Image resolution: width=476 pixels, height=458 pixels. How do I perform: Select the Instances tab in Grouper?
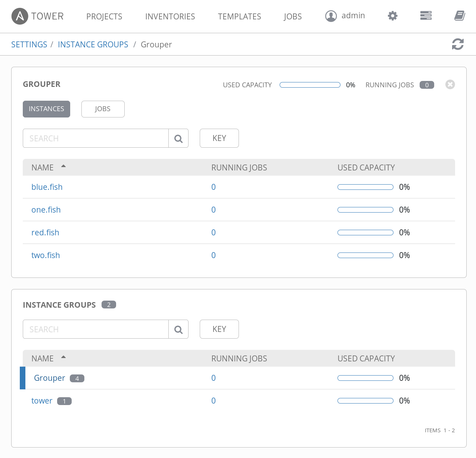pos(46,109)
